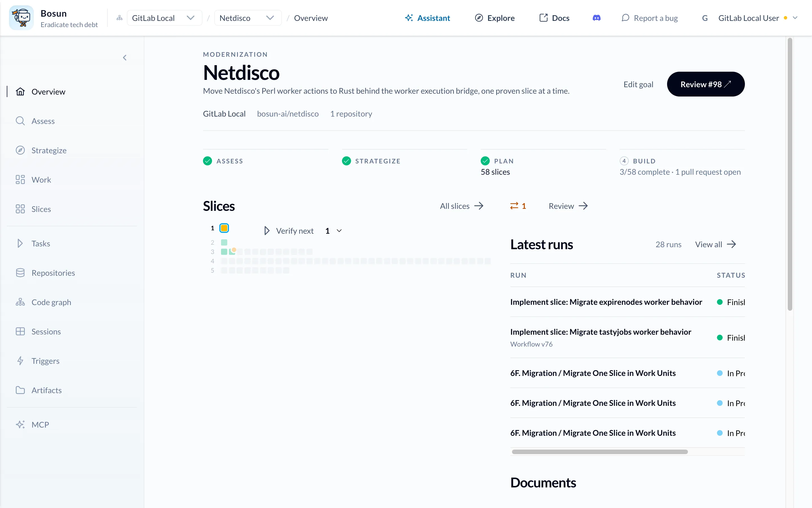The height and width of the screenshot is (508, 812).
Task: Select the green slice square in row 2
Action: point(224,242)
